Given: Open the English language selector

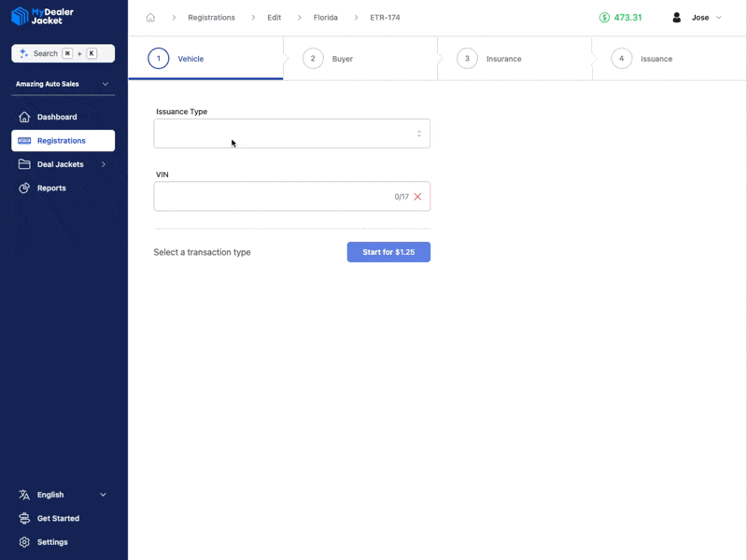Looking at the screenshot, I should pyautogui.click(x=63, y=495).
